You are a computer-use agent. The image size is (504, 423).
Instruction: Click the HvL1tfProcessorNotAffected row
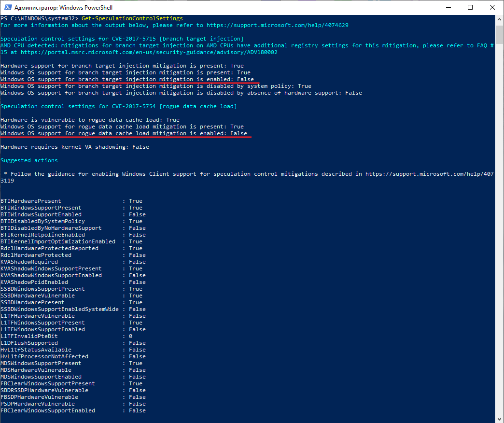pos(73,356)
